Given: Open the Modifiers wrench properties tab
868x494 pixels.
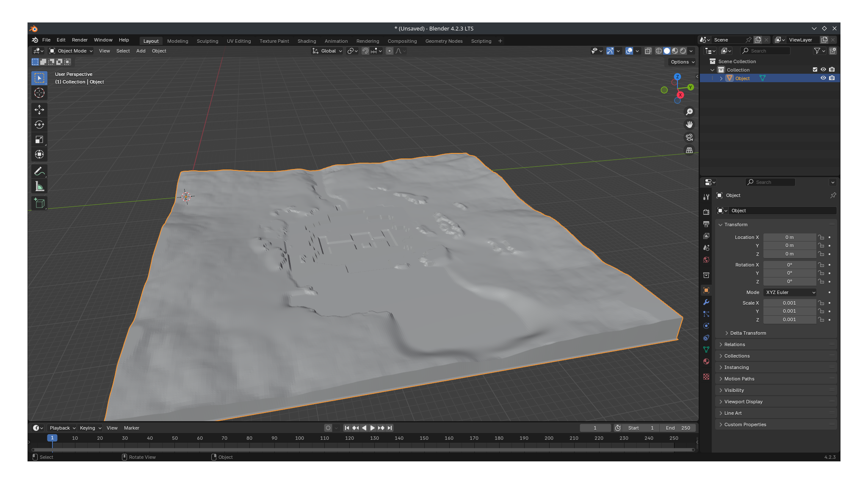Looking at the screenshot, I should 706,302.
